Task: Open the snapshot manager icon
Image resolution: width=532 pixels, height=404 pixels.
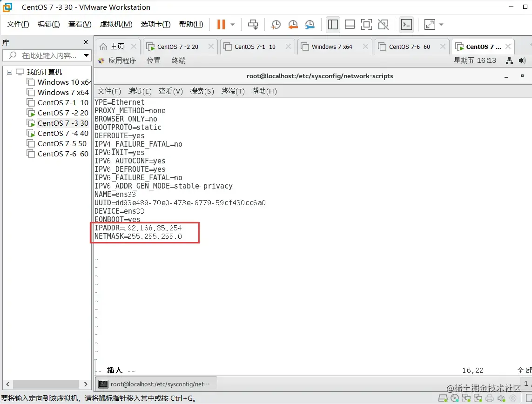Action: (310, 24)
